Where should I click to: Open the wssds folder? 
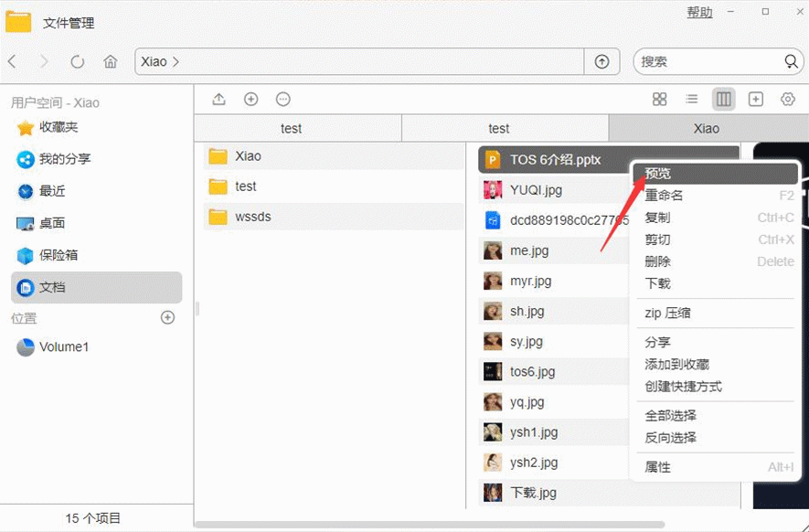334,217
